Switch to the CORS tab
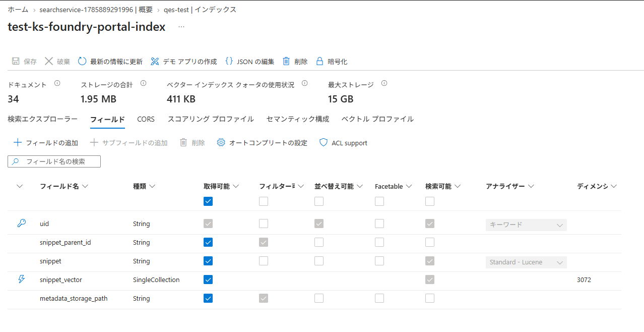The width and height of the screenshot is (644, 332). [146, 119]
